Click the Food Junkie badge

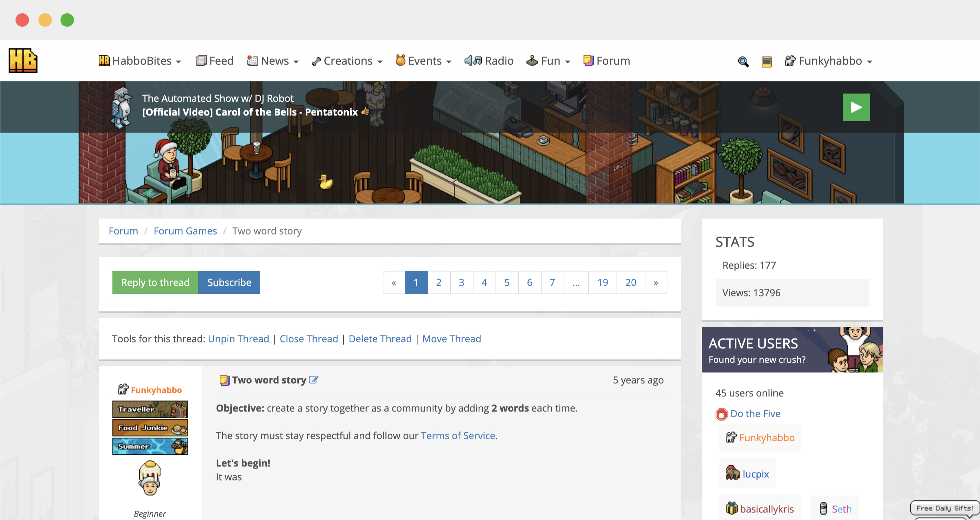150,428
